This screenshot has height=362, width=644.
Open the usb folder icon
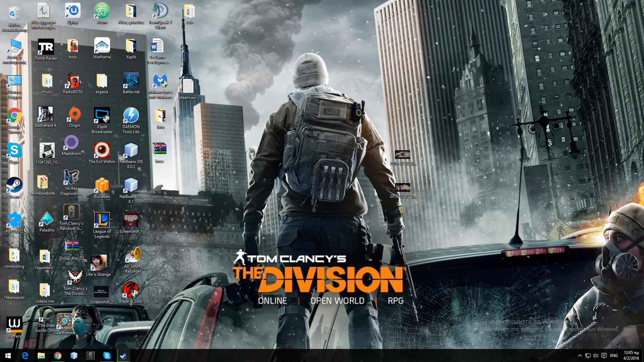pos(189,14)
